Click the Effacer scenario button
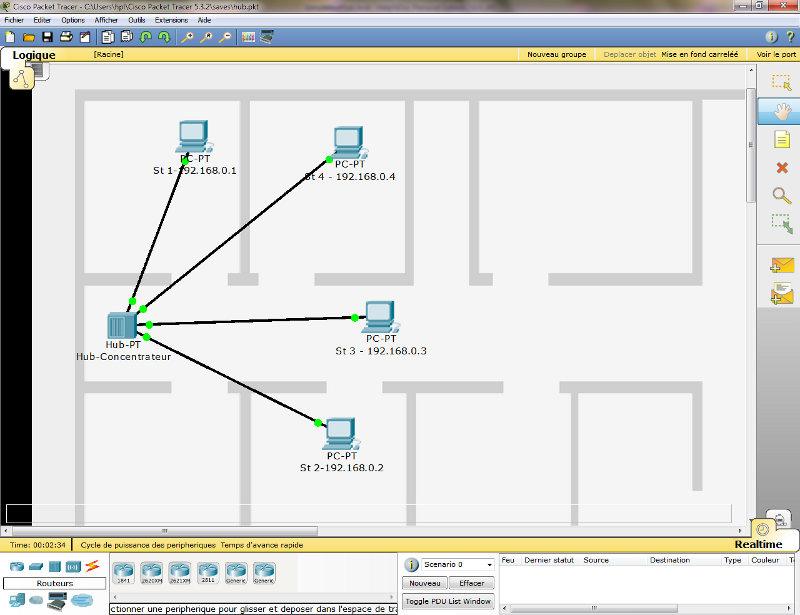 [471, 583]
